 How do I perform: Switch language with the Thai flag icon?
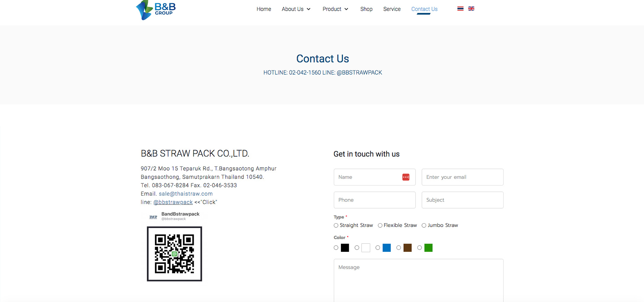tap(460, 9)
